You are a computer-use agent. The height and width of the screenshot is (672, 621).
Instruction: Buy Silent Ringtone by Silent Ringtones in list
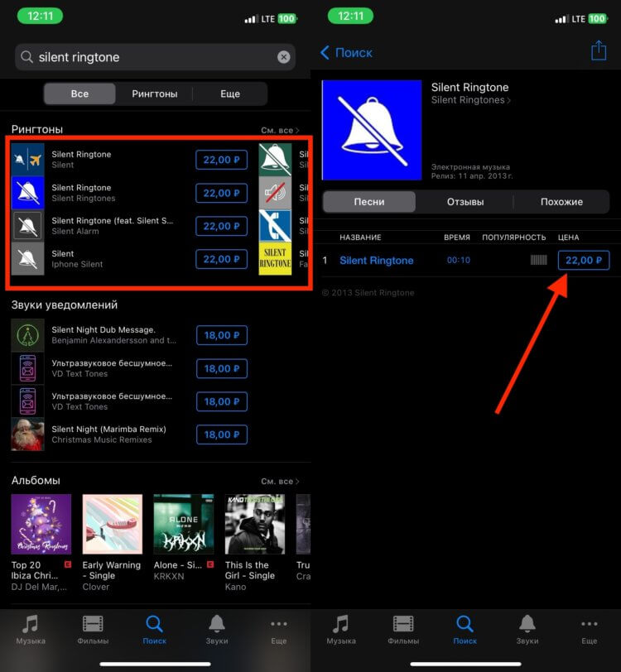[221, 193]
